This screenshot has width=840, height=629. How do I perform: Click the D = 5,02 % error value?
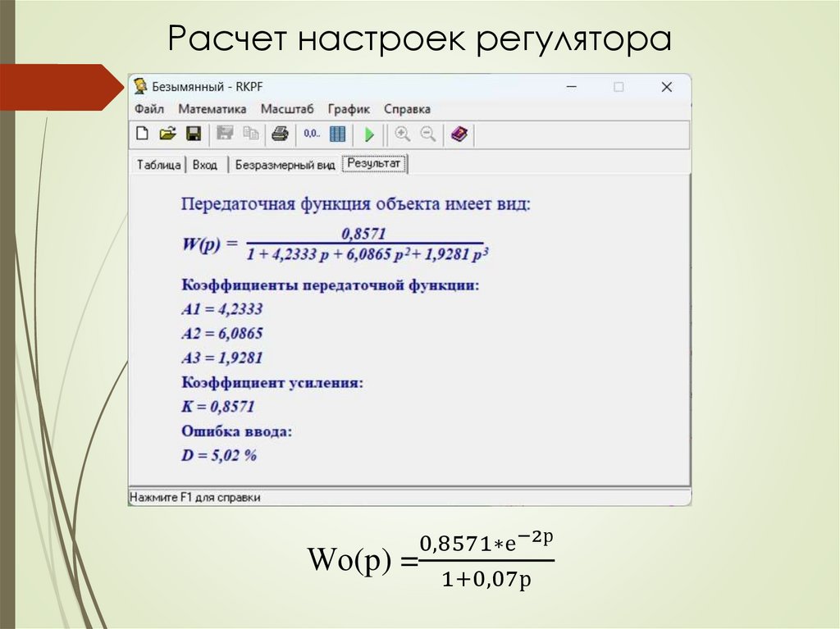pyautogui.click(x=219, y=455)
